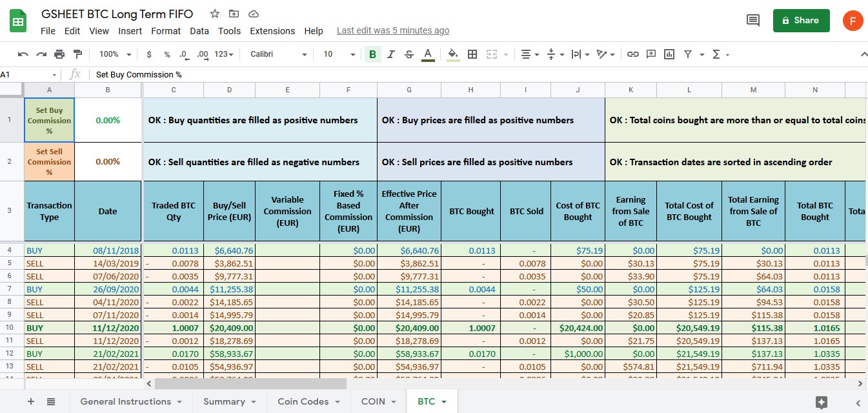Toggle strikethrough formatting
Image resolution: width=868 pixels, height=413 pixels.
click(x=409, y=54)
